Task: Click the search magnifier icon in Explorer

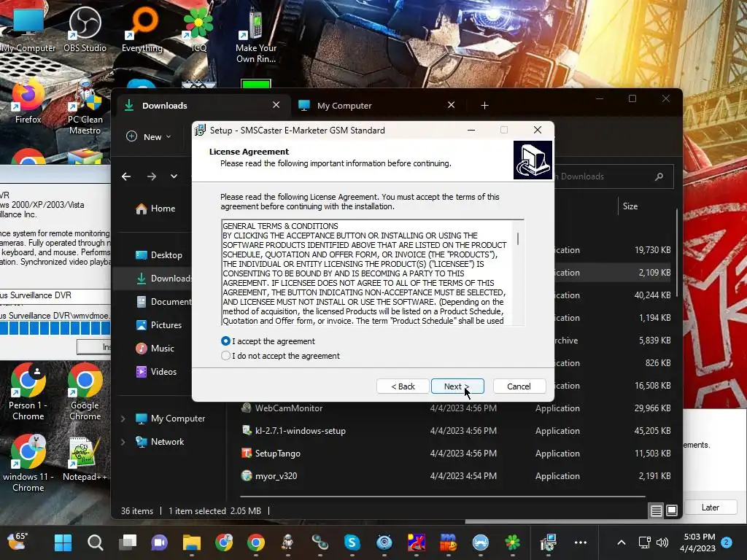Action: (659, 176)
